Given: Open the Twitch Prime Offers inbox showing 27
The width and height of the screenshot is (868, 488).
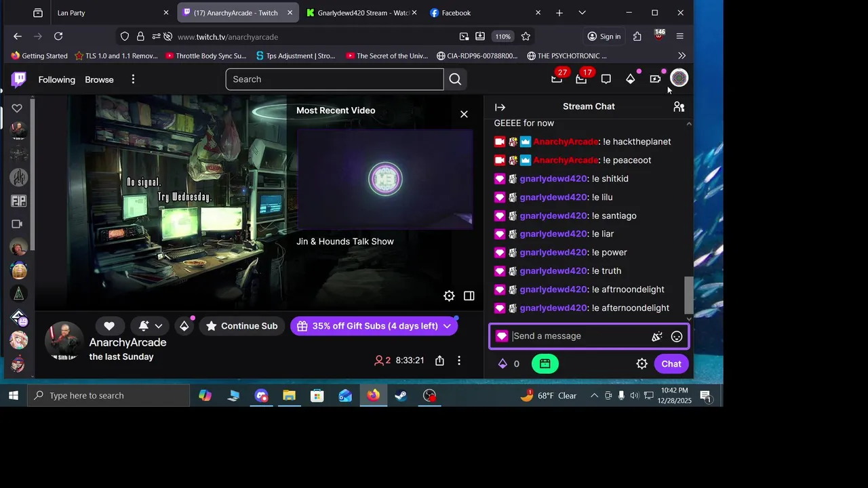Looking at the screenshot, I should pyautogui.click(x=557, y=79).
